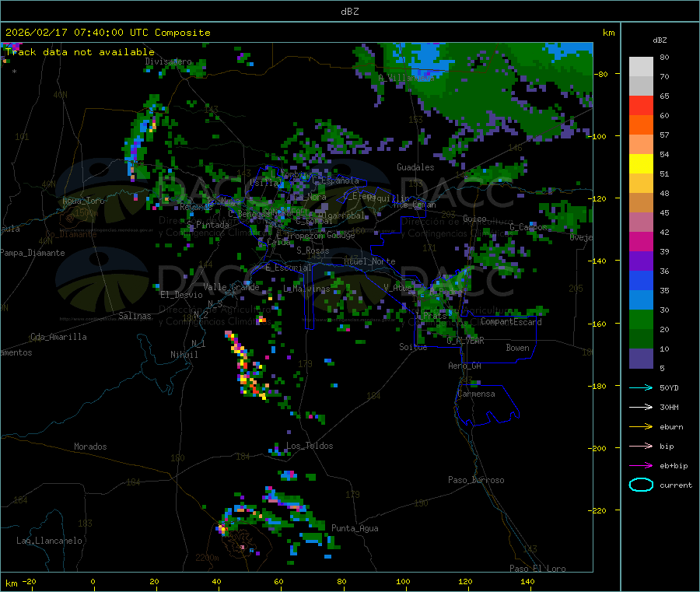Click the 'Paso_El_Loro' location label
Image resolution: width=700 pixels, height=592 pixels.
(x=537, y=569)
